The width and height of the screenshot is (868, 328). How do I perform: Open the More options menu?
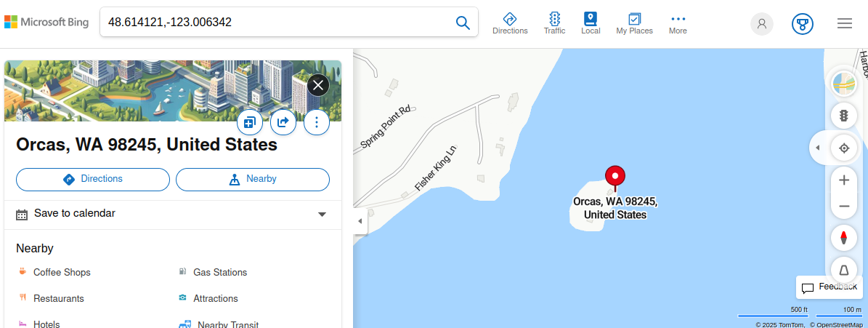678,23
